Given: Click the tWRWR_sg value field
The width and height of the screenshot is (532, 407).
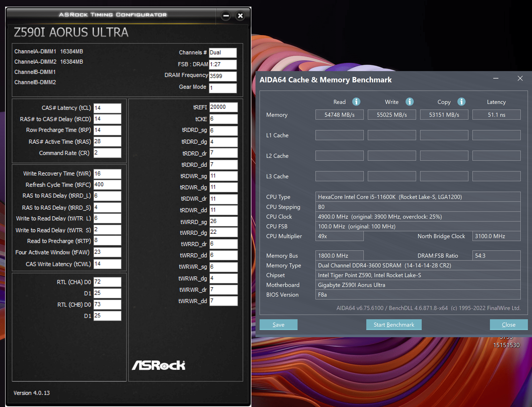Looking at the screenshot, I should (223, 267).
